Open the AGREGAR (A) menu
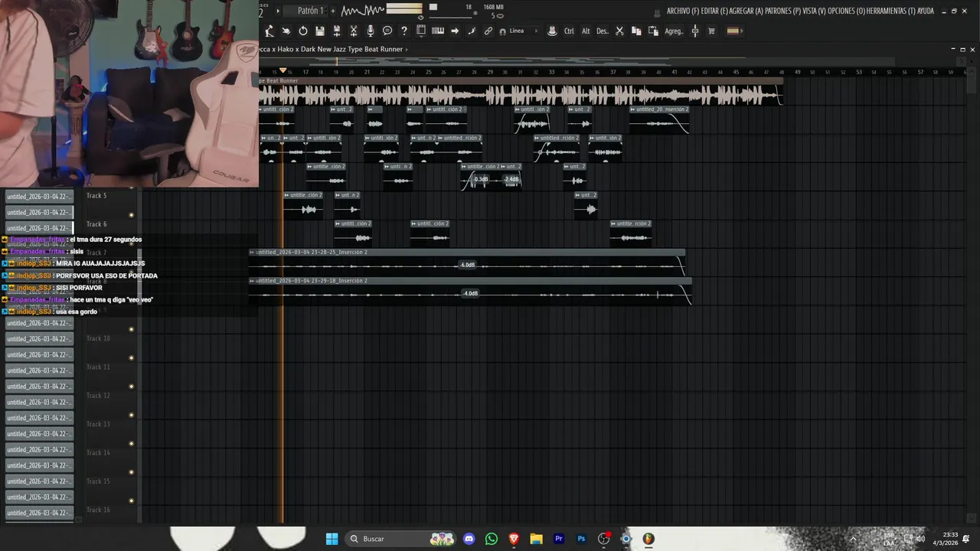980x551 pixels. point(746,11)
